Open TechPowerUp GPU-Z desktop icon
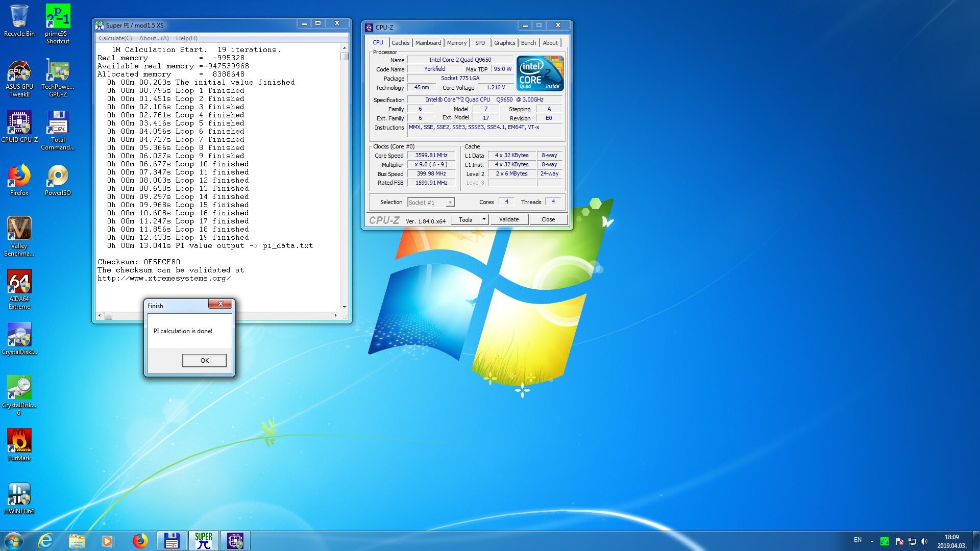Screen dimensions: 980x551 (x=58, y=78)
